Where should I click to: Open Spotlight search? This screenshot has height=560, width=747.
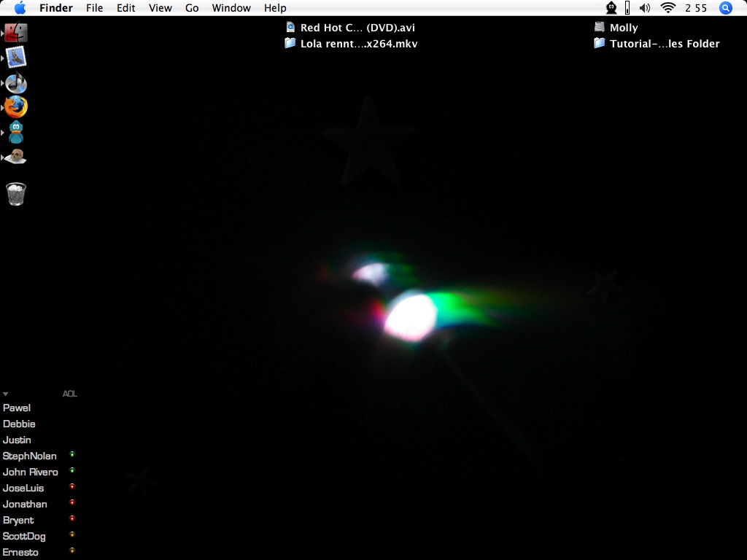726,7
